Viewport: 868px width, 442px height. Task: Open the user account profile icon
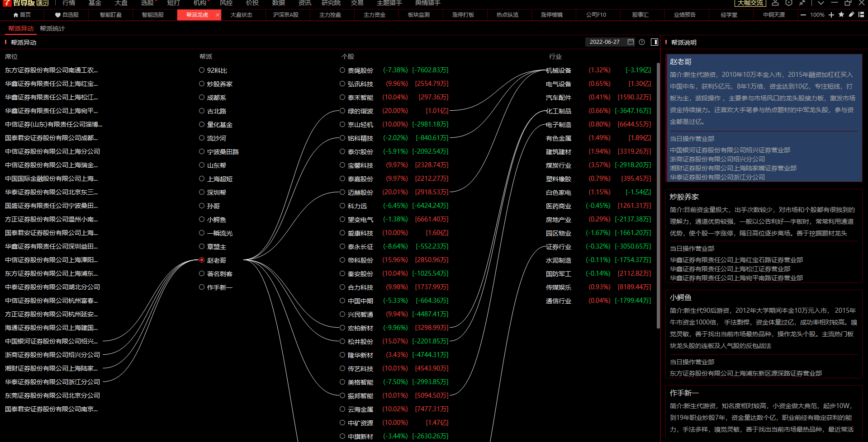point(775,3)
